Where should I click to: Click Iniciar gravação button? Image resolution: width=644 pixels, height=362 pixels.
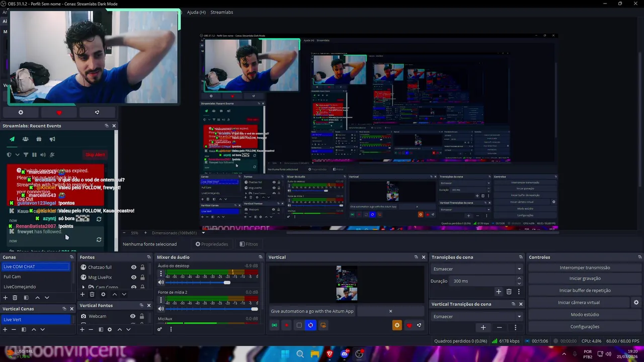(x=585, y=279)
